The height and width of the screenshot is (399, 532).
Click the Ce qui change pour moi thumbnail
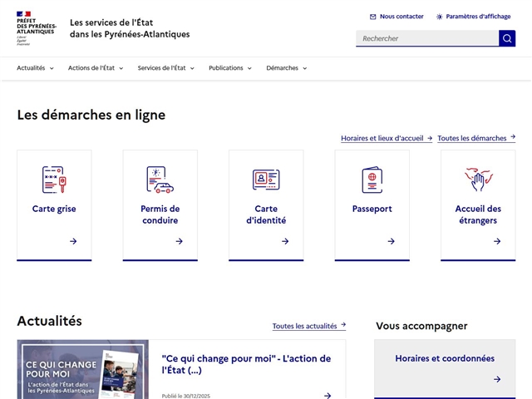pos(82,370)
